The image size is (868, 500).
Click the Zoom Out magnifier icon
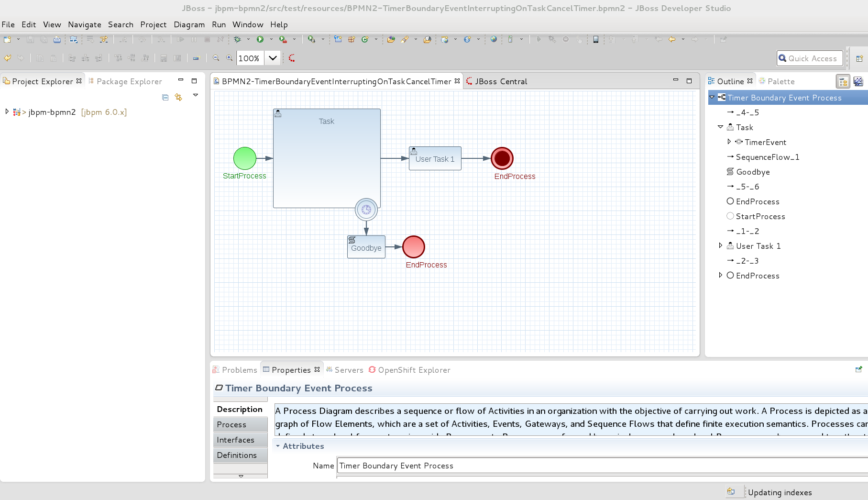216,57
